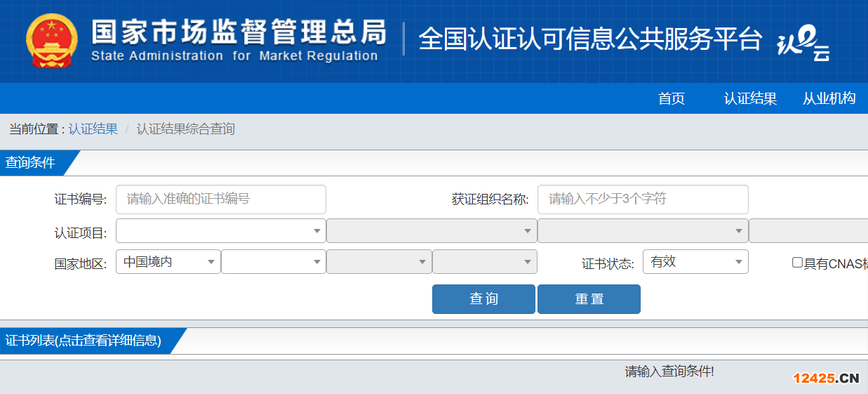This screenshot has width=868, height=394.
Task: Change 证书状态 dropdown showing 有效
Action: [x=696, y=262]
